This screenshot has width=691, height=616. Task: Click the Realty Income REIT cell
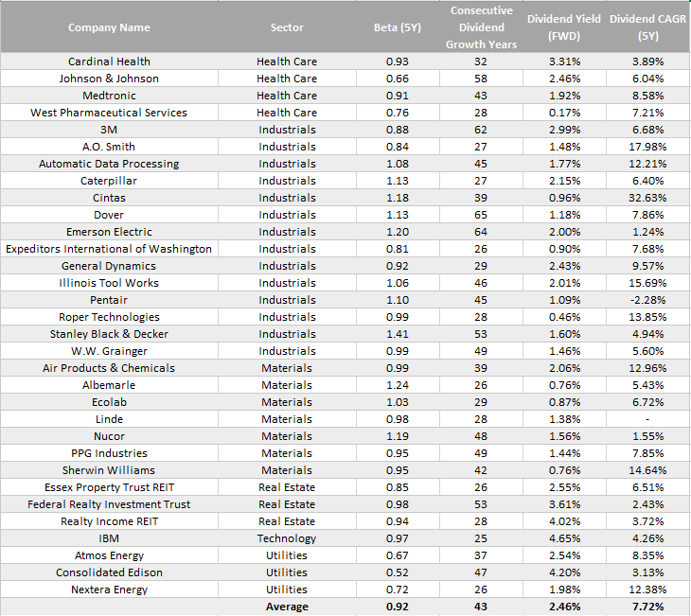109,521
